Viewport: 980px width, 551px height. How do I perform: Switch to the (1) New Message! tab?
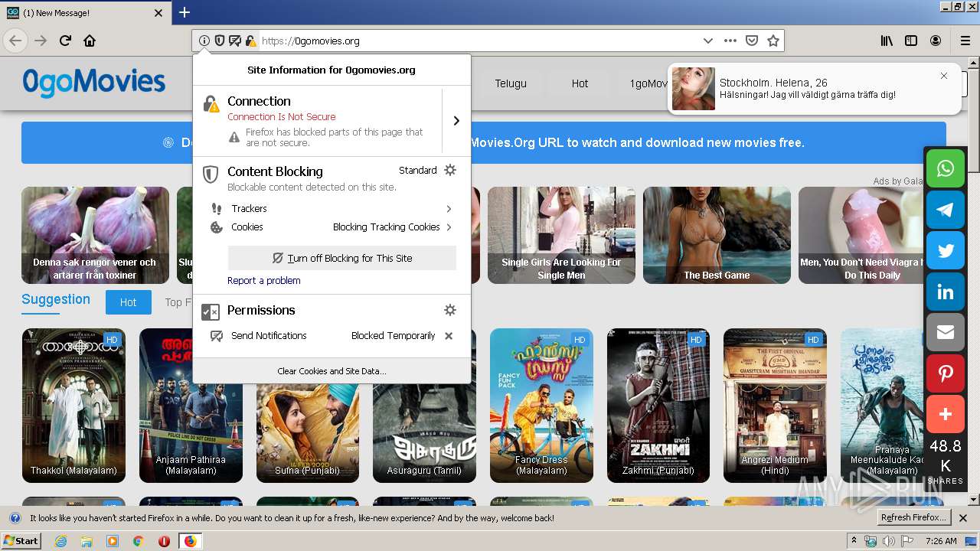[86, 13]
